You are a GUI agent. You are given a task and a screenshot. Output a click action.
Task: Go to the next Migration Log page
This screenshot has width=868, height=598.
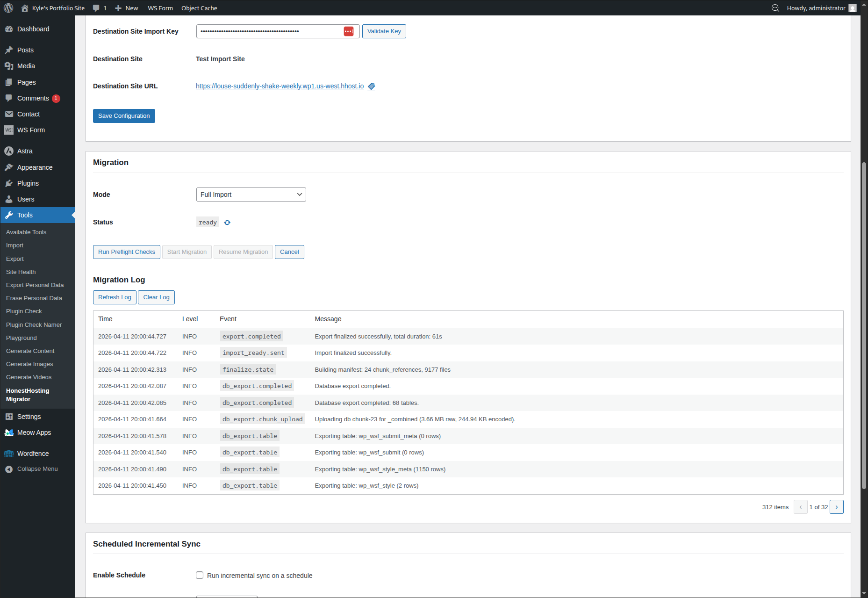(837, 507)
